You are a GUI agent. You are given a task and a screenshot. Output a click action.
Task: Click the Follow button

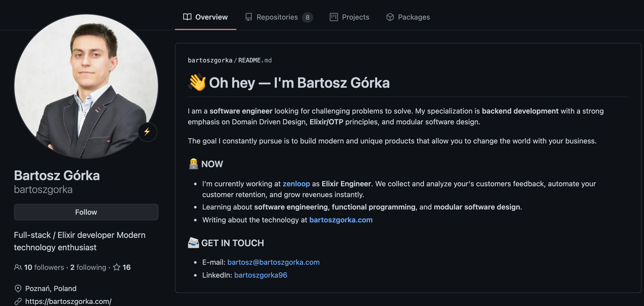[x=86, y=212]
